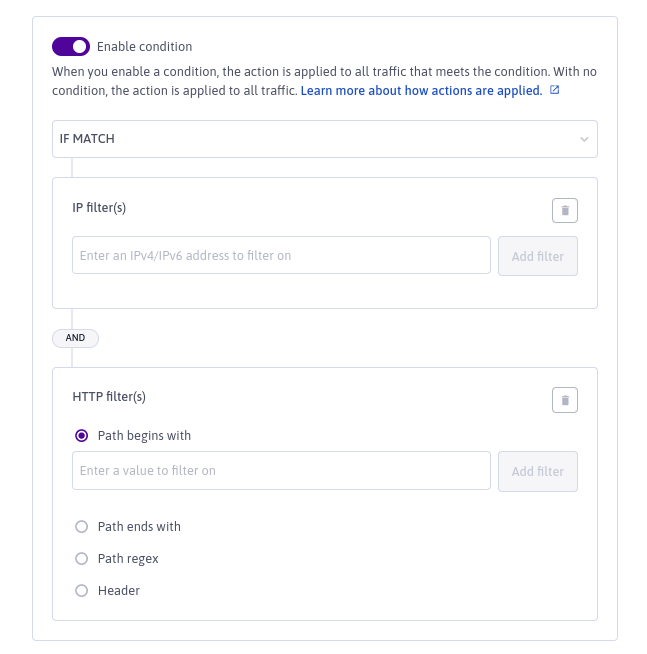This screenshot has width=647, height=654.
Task: Select the Path regex radio button
Action: [x=82, y=559]
